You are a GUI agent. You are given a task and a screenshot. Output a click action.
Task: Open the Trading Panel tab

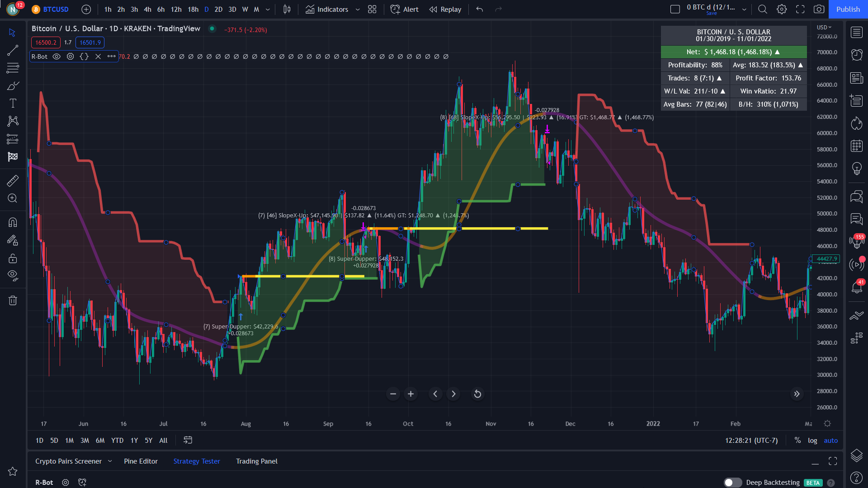click(x=256, y=461)
